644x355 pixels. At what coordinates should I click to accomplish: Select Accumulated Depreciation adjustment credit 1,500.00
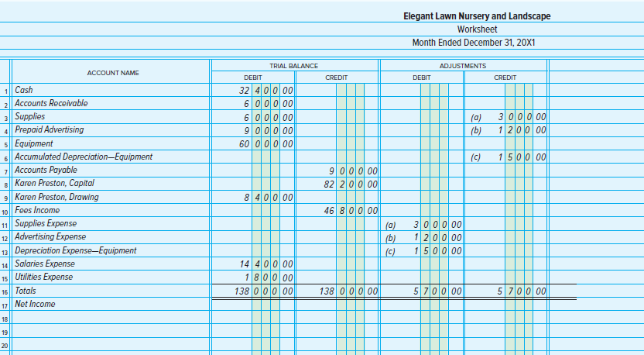coord(522,157)
